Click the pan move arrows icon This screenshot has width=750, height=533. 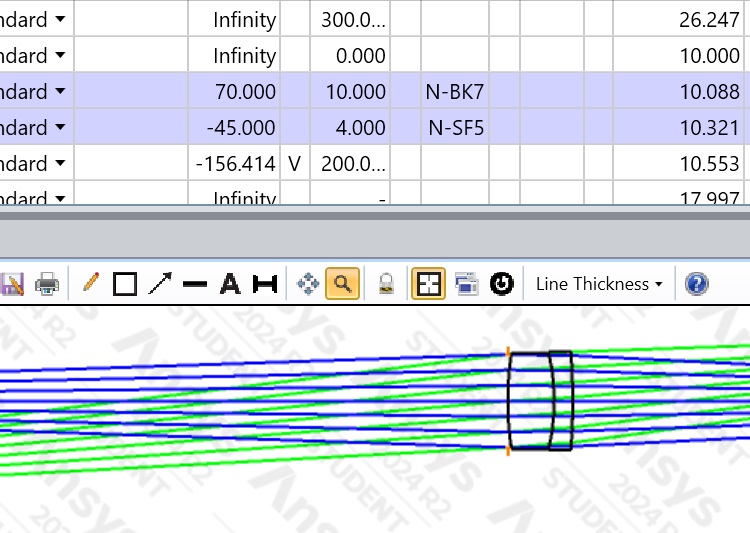click(308, 284)
